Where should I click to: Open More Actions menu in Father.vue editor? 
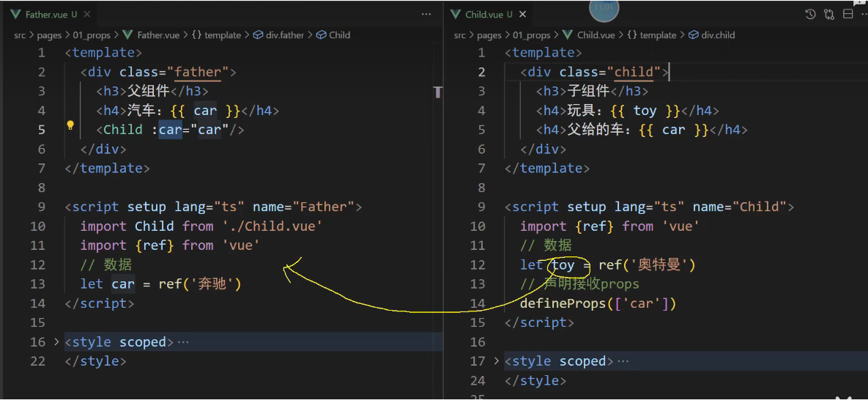426,15
